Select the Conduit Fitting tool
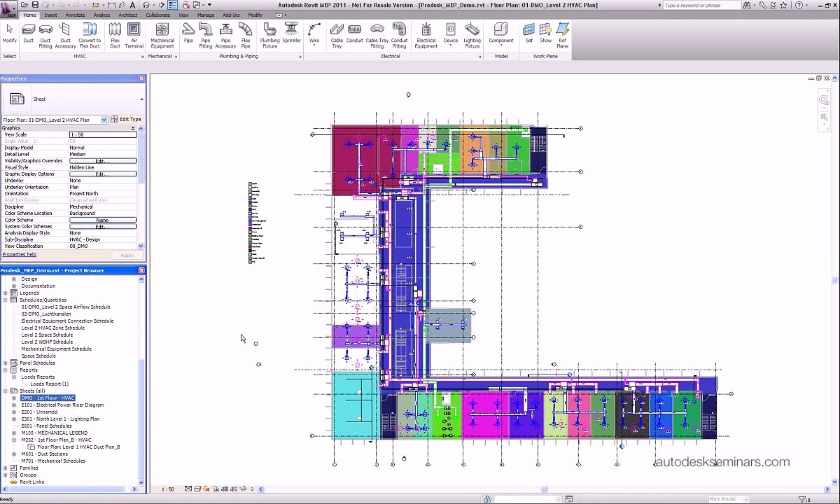Screen dimensions: 840x504 [399, 35]
